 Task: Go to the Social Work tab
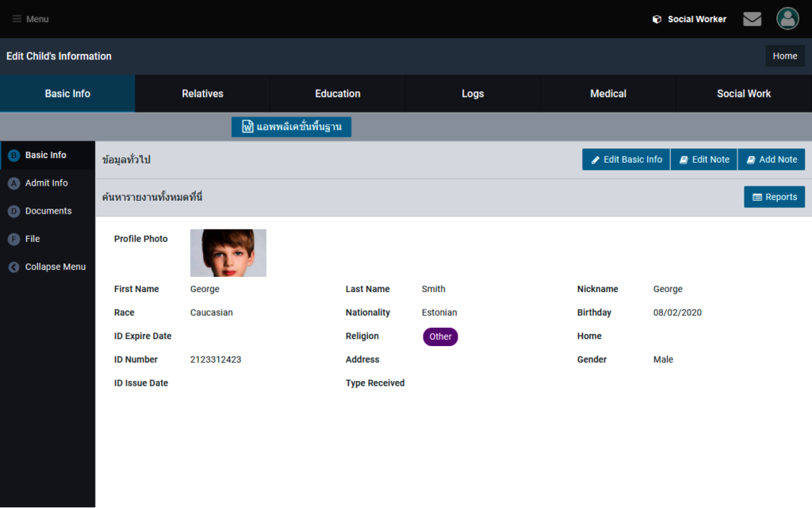point(744,94)
